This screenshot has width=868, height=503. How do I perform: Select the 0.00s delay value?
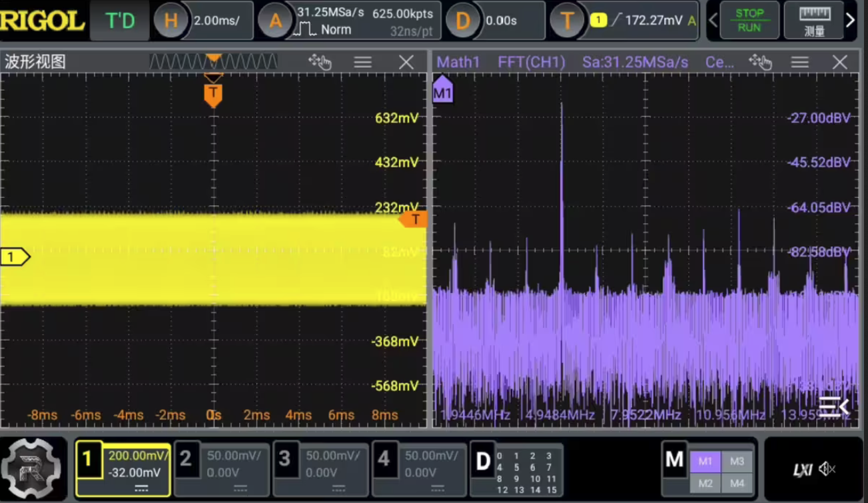pyautogui.click(x=501, y=21)
